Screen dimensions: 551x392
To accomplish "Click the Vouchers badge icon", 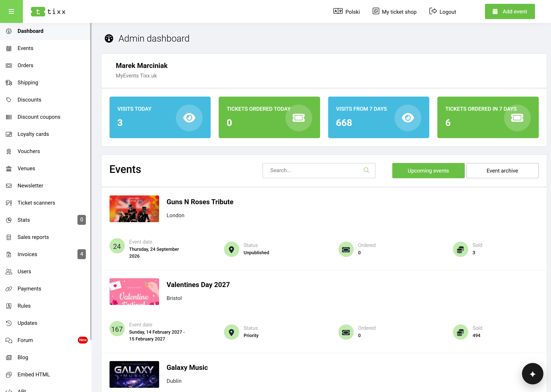I will [9, 151].
